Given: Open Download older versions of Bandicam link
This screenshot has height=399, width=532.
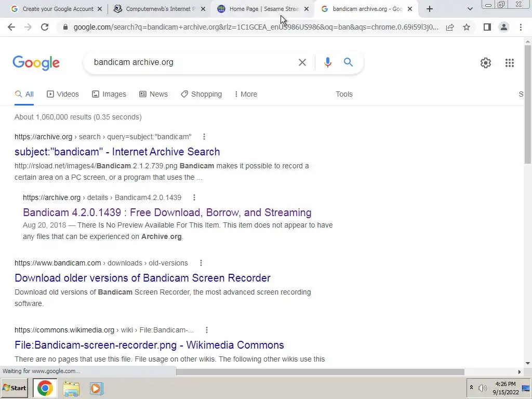Looking at the screenshot, I should pos(142,278).
